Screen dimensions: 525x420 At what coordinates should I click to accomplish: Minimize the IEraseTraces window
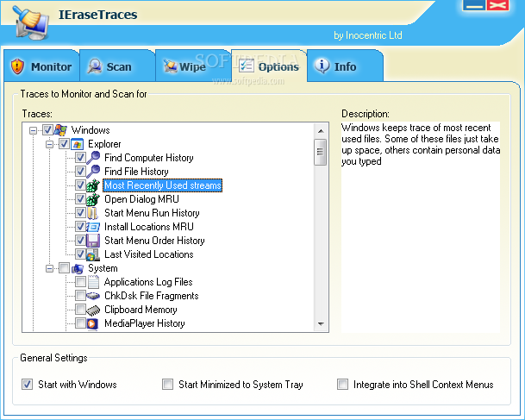coord(473,4)
